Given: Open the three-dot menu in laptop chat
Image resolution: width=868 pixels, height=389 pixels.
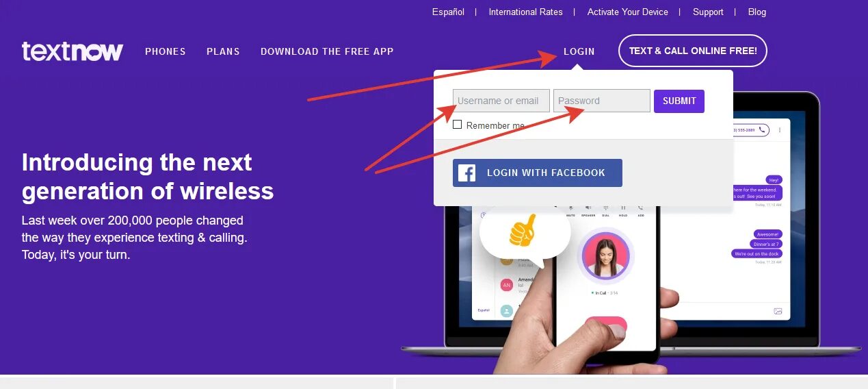Looking at the screenshot, I should [x=780, y=129].
